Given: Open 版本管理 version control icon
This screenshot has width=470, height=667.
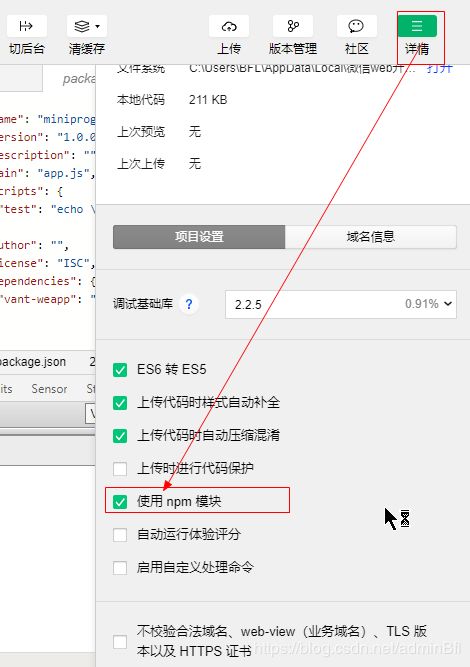Looking at the screenshot, I should [x=293, y=26].
